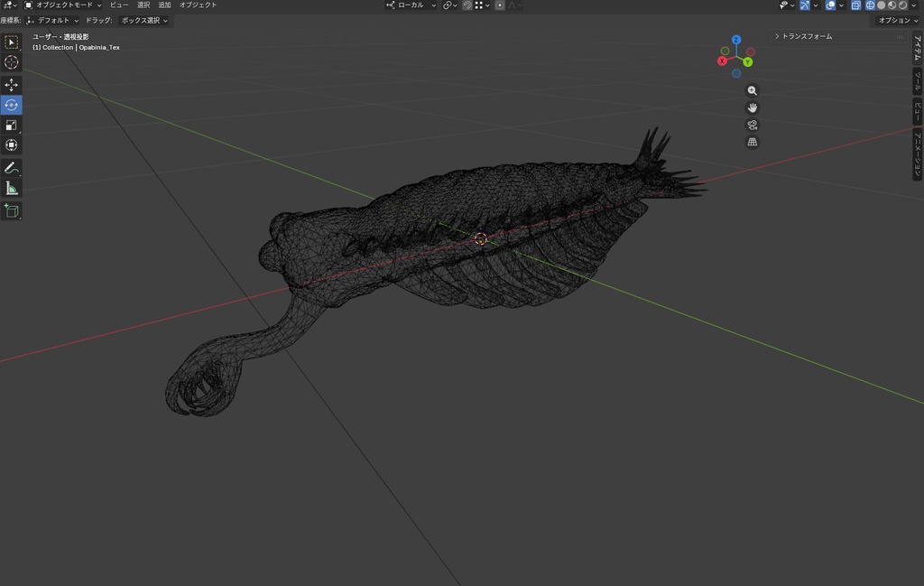Switch to rendered shading
The image size is (924, 586).
pos(902,5)
